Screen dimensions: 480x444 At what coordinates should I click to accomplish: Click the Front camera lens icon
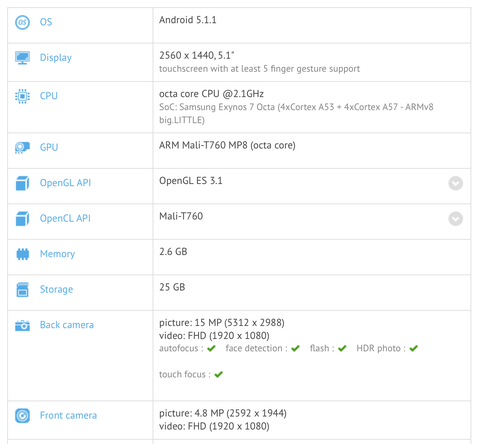[22, 416]
